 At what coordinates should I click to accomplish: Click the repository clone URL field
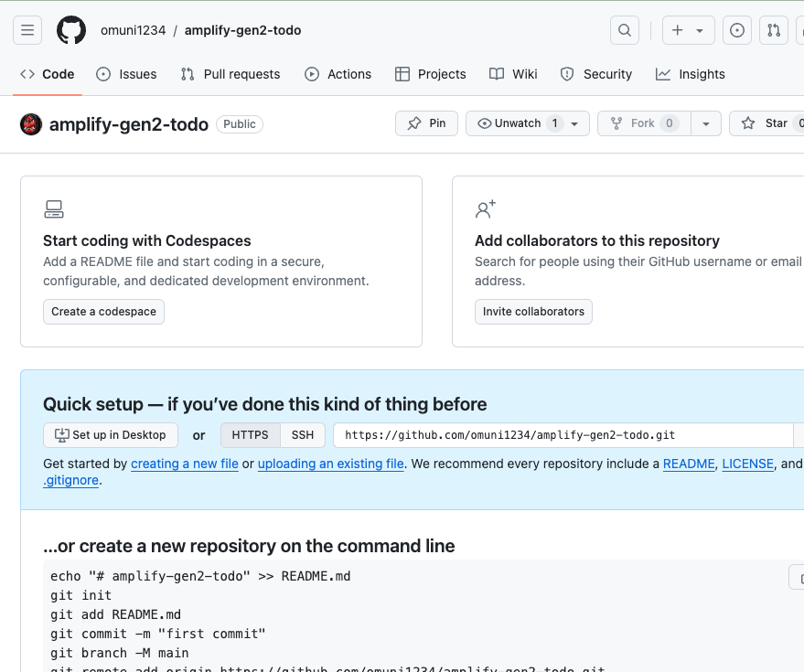[563, 435]
